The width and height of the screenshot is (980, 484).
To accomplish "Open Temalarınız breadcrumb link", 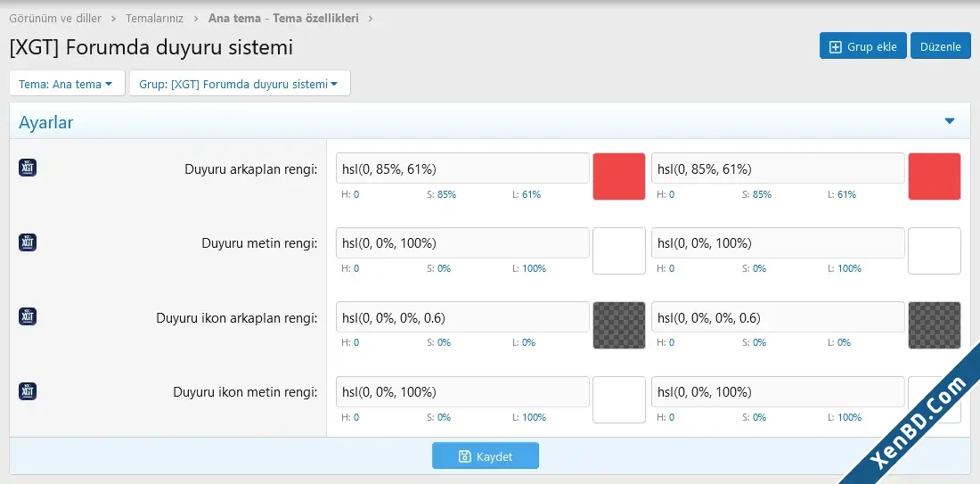I will 154,18.
